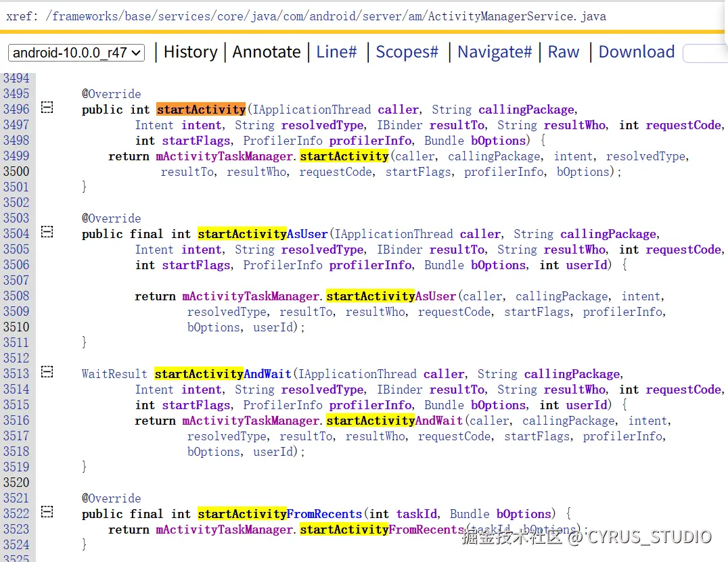Toggle Line# display mode
The height and width of the screenshot is (562, 728).
(336, 51)
